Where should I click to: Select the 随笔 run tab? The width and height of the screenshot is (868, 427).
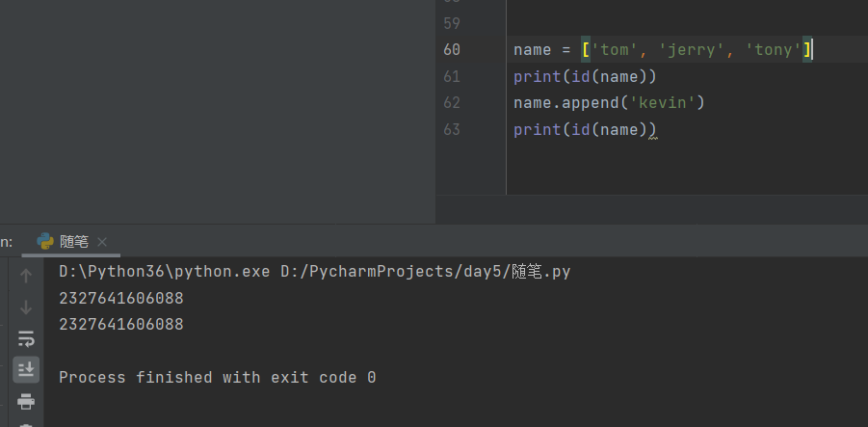pyautogui.click(x=73, y=241)
